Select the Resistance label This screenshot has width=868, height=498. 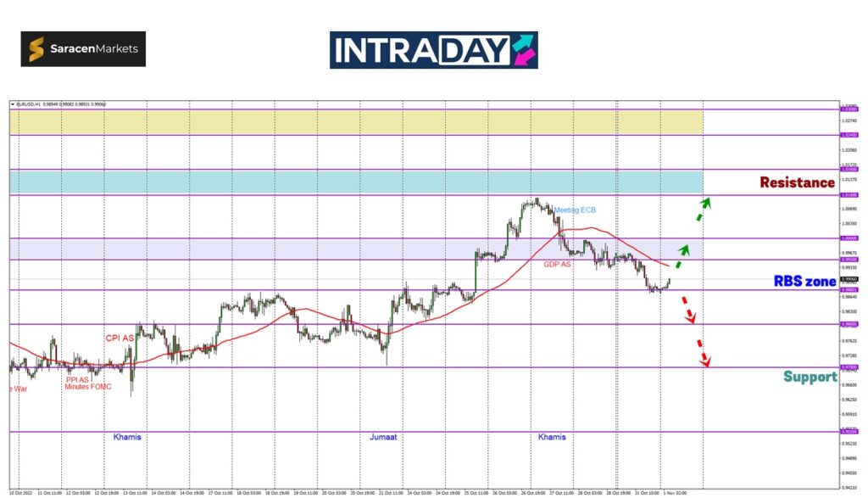click(797, 182)
